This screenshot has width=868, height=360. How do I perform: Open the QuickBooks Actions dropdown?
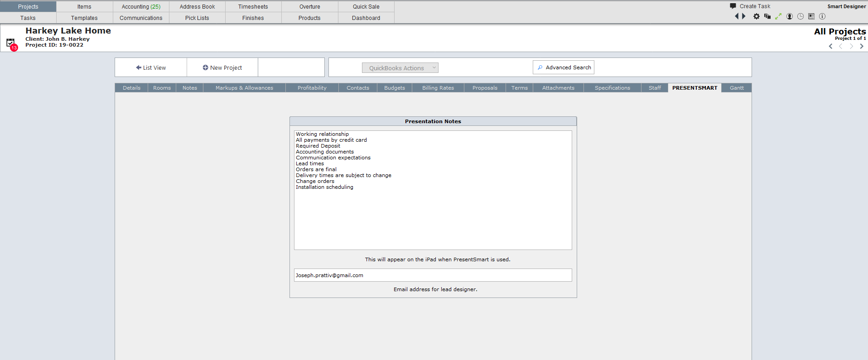coord(400,68)
